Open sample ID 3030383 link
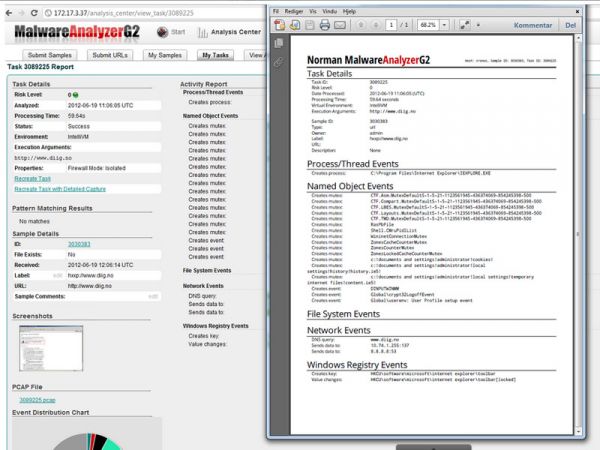This screenshot has width=600, height=450. click(79, 244)
